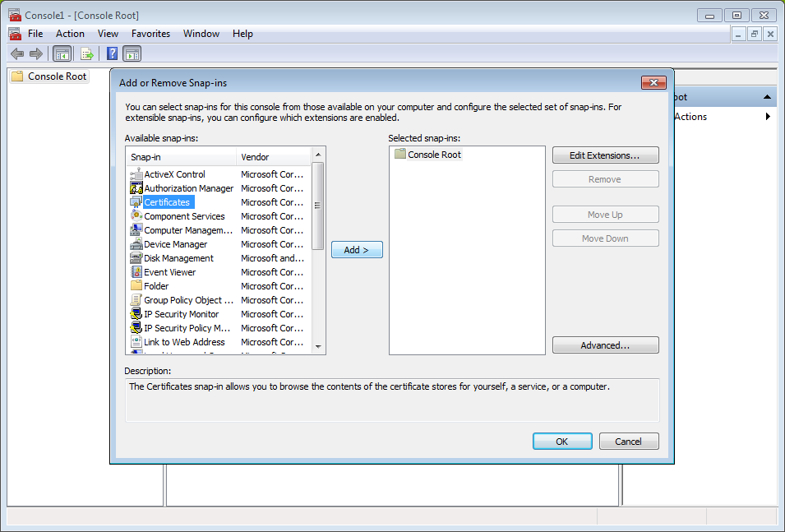Select the Authorization Manager row text
The height and width of the screenshot is (532, 785).
(189, 188)
